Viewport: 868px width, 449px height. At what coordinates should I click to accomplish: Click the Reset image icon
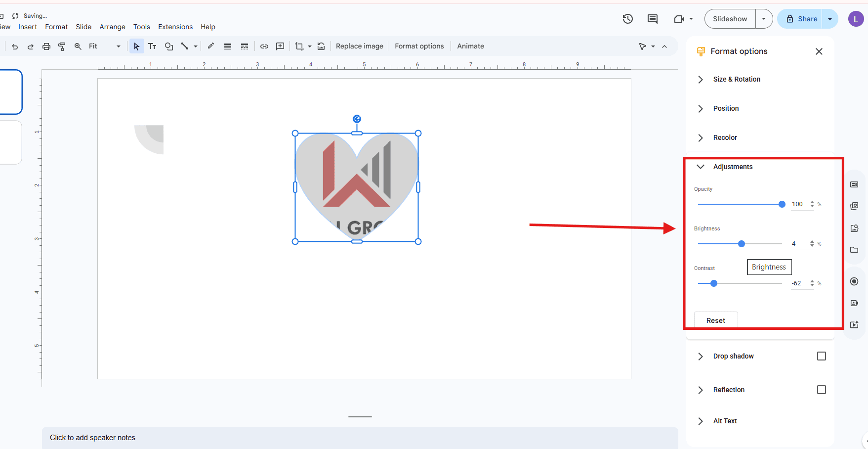coord(321,46)
